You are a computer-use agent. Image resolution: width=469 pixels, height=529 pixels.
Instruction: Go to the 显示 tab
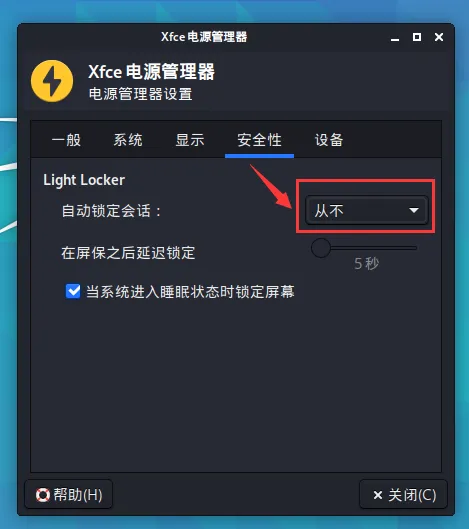coord(190,140)
